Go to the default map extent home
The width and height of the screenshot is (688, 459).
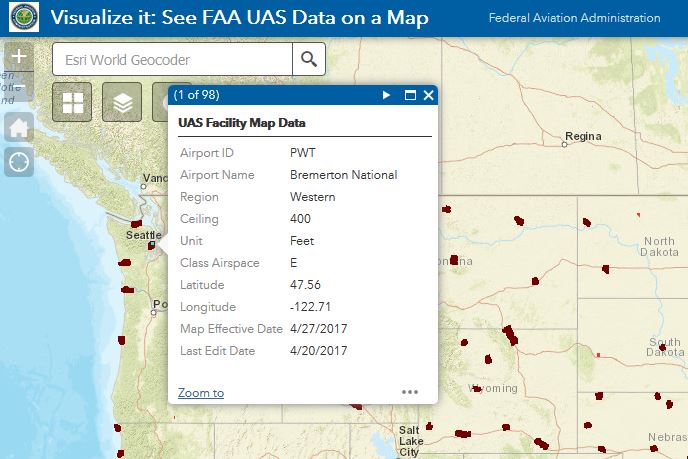(19, 126)
